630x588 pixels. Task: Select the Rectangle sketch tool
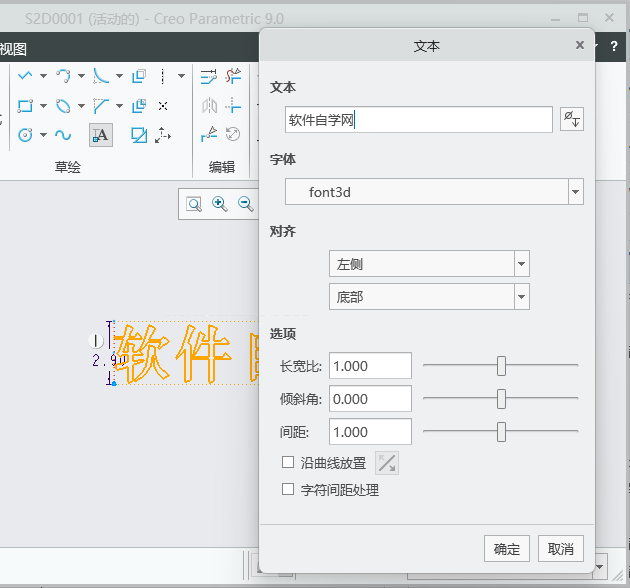pyautogui.click(x=25, y=106)
